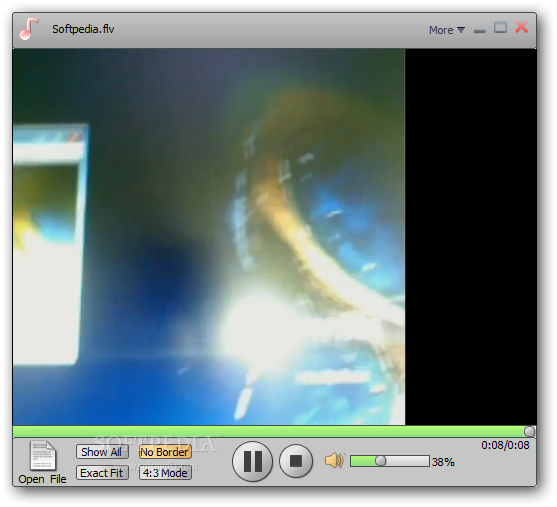Maximize the player window
The height and width of the screenshot is (507, 557).
click(x=501, y=27)
